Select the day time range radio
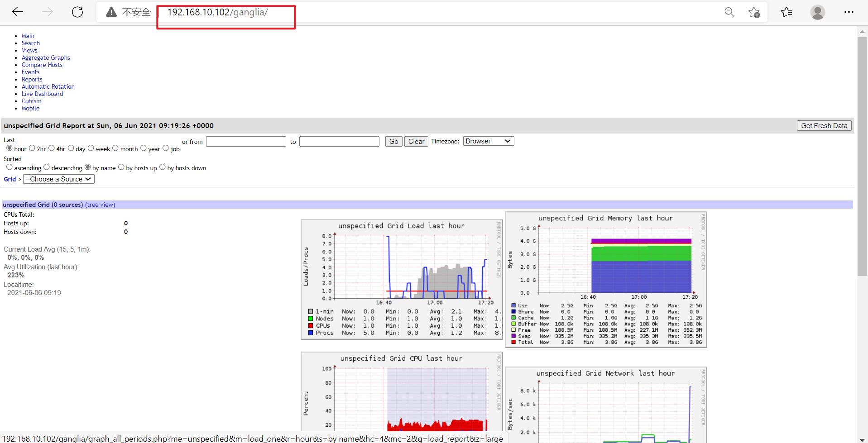Screen dimensions: 868x443 tap(71, 148)
